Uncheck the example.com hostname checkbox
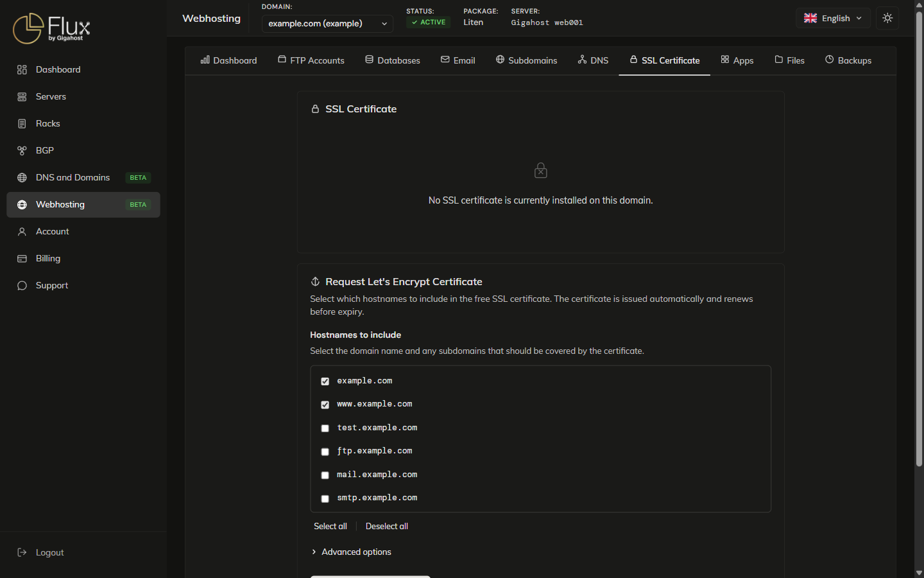The image size is (924, 578). coord(325,381)
